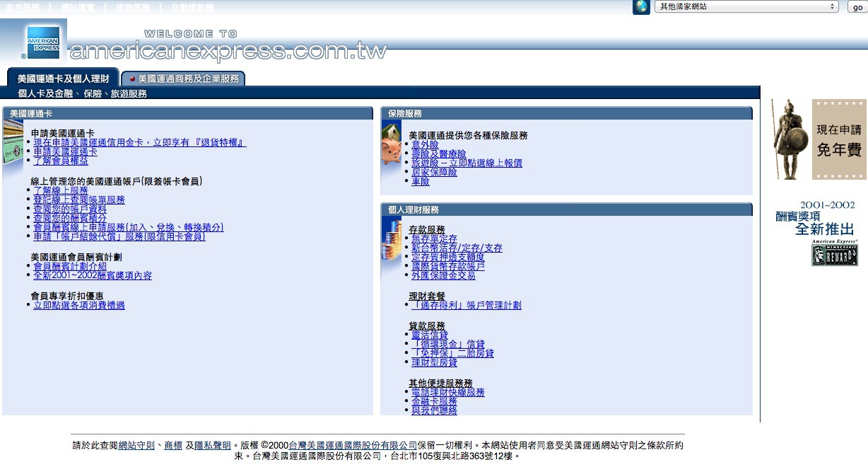Screen dimensions: 868x467
Task: Open the 國際貨幣存款帳戶 link
Action: click(x=448, y=266)
